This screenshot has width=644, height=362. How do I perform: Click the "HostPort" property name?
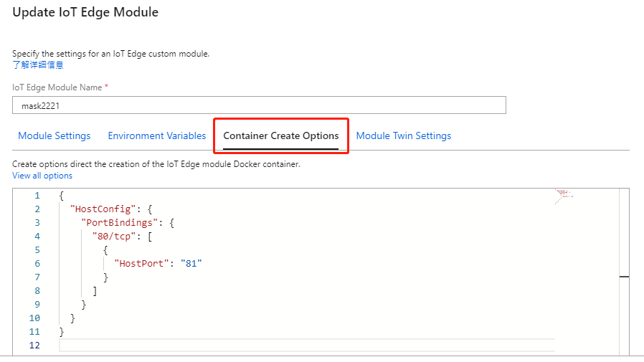[x=143, y=263]
